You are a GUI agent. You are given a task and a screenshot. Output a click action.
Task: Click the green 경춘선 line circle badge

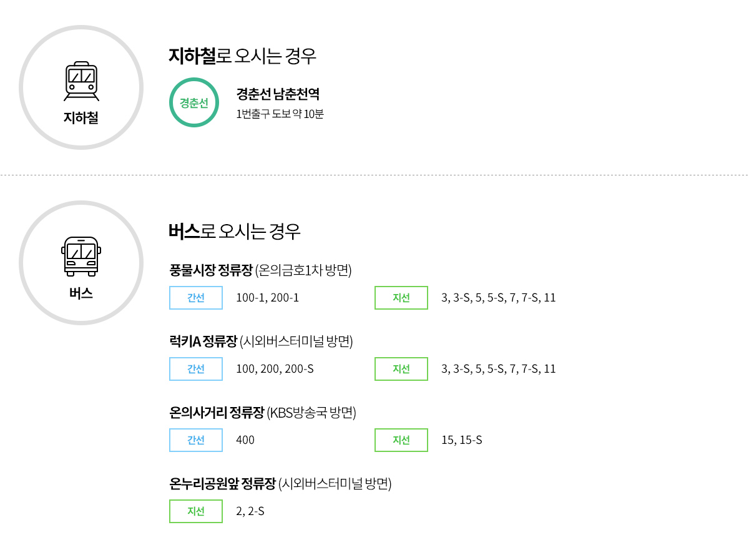pyautogui.click(x=194, y=102)
